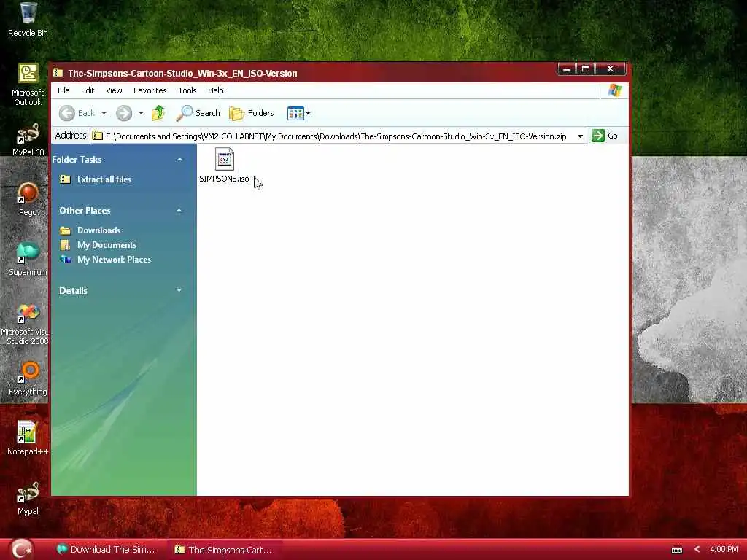This screenshot has height=560, width=747.
Task: Collapse the Folder Tasks section
Action: (x=179, y=160)
